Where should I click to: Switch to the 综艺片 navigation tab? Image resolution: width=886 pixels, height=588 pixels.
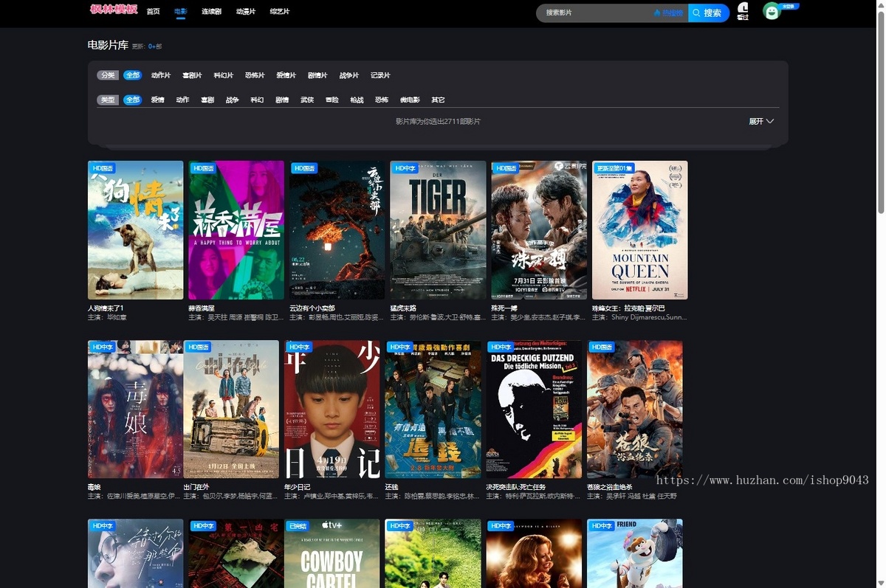tap(280, 12)
